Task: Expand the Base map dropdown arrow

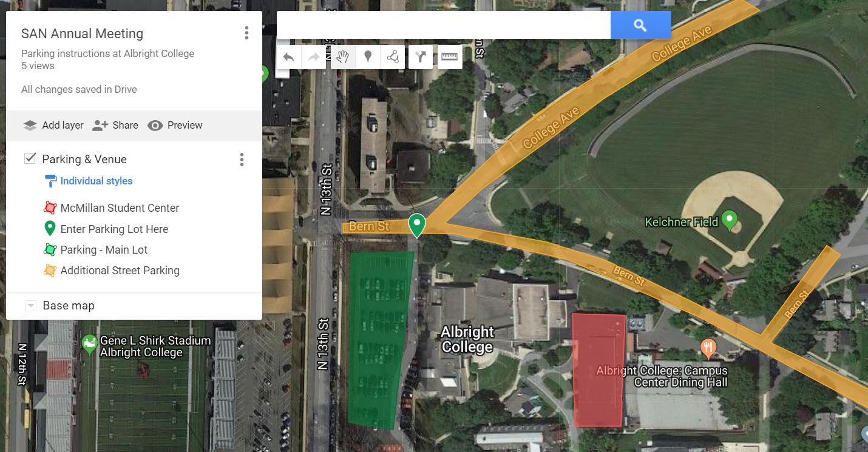Action: [x=30, y=306]
